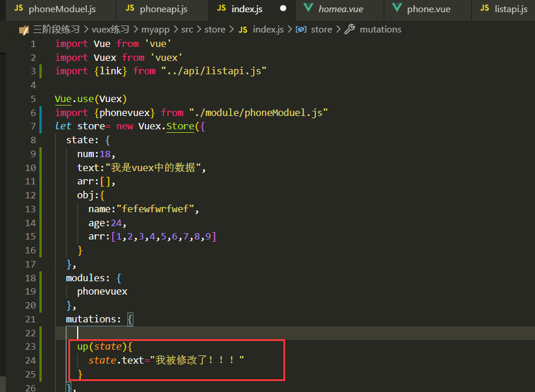Select the index.js editor tab

pos(252,9)
